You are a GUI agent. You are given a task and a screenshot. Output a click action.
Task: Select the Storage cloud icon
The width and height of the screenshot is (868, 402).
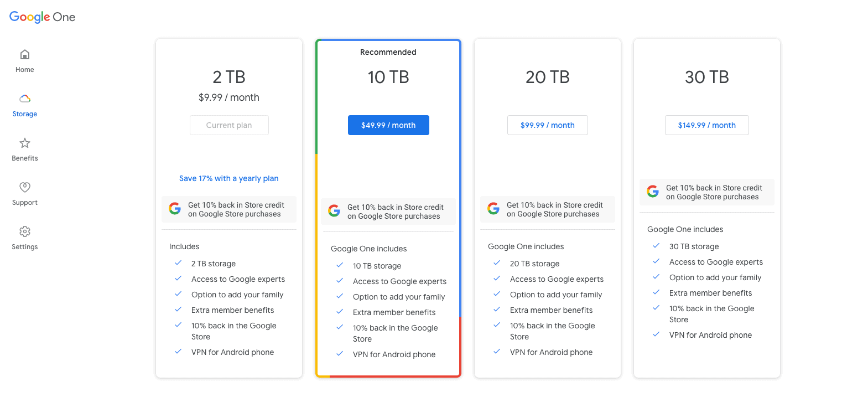tap(25, 99)
